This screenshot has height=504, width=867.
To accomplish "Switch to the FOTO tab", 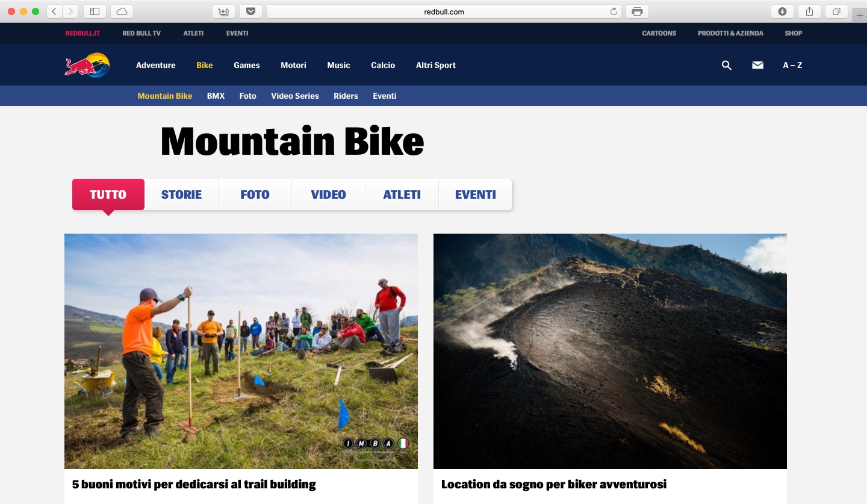I will [255, 194].
